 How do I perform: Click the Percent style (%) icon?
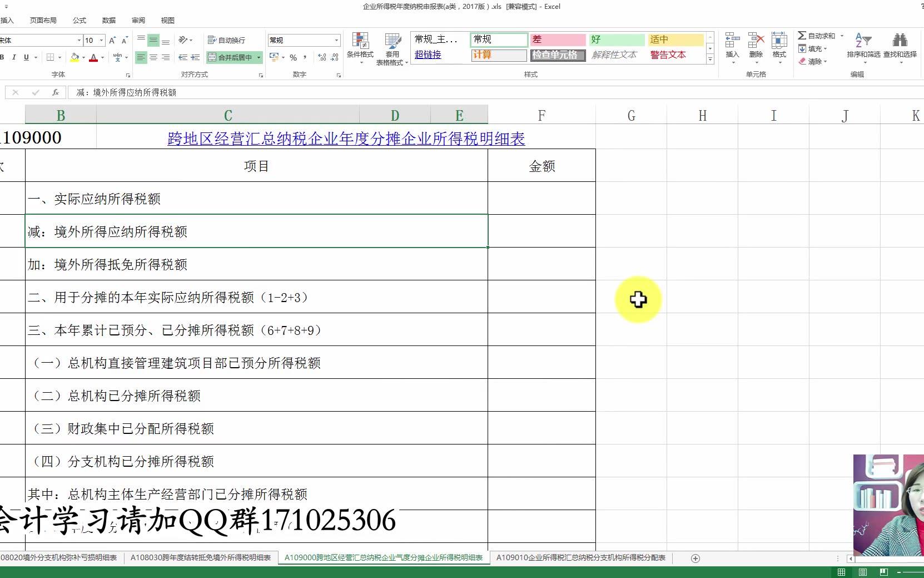(x=293, y=57)
